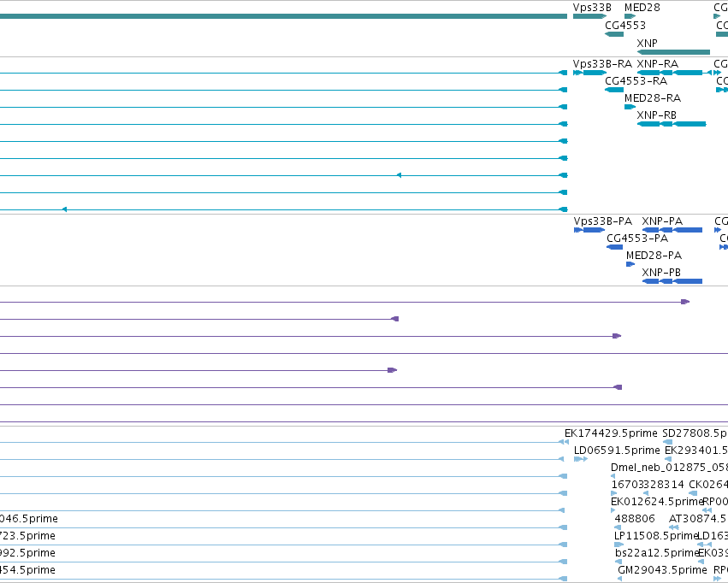This screenshot has width=728, height=583.
Task: Select the MED28-PA coding feature
Action: pyautogui.click(x=630, y=264)
